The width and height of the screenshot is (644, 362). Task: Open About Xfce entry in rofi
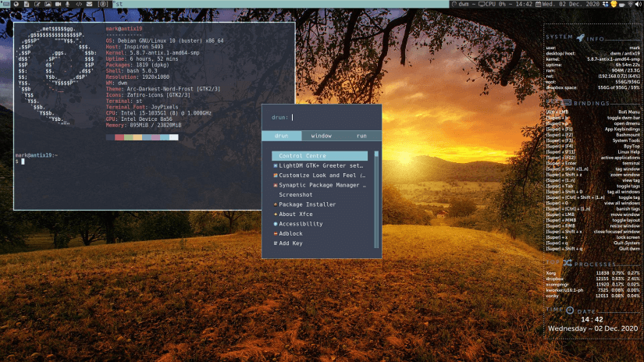coord(319,215)
